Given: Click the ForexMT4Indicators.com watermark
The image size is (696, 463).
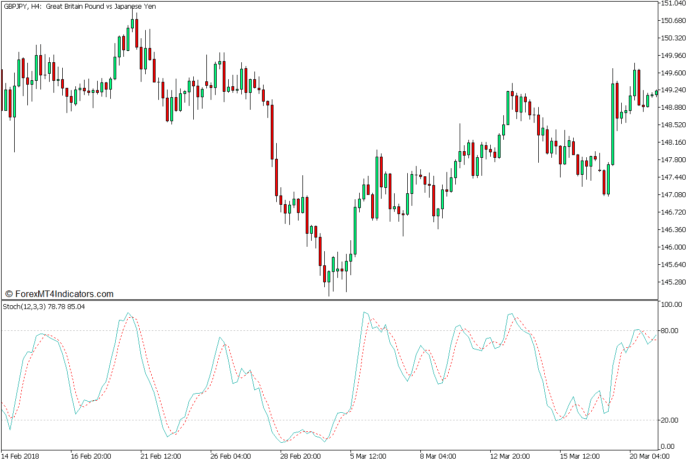Looking at the screenshot, I should tap(59, 294).
